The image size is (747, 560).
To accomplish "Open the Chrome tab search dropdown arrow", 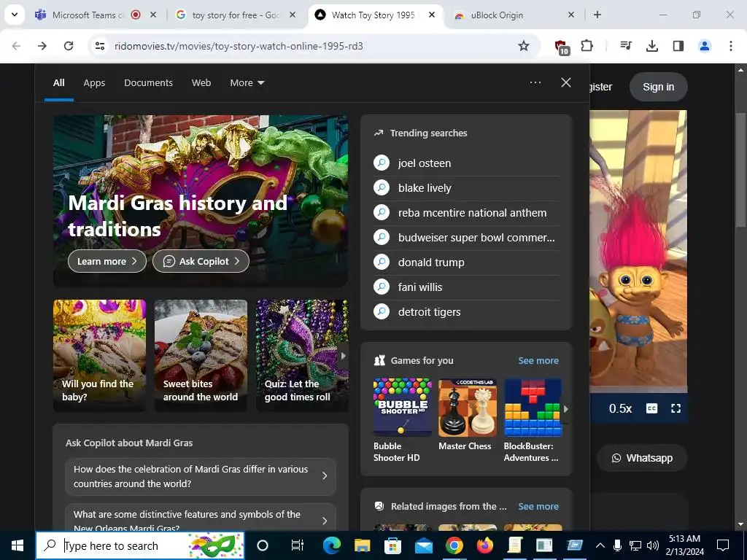I will (x=15, y=15).
